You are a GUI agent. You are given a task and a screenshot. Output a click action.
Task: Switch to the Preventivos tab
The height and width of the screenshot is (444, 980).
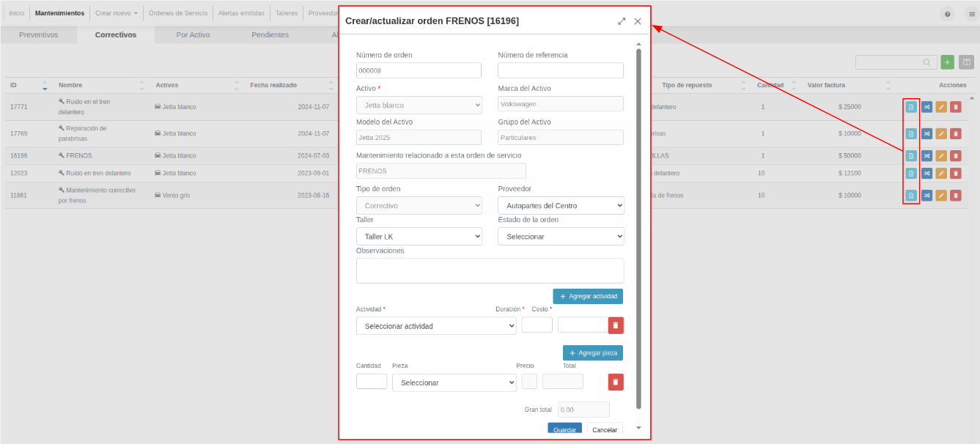pyautogui.click(x=39, y=34)
